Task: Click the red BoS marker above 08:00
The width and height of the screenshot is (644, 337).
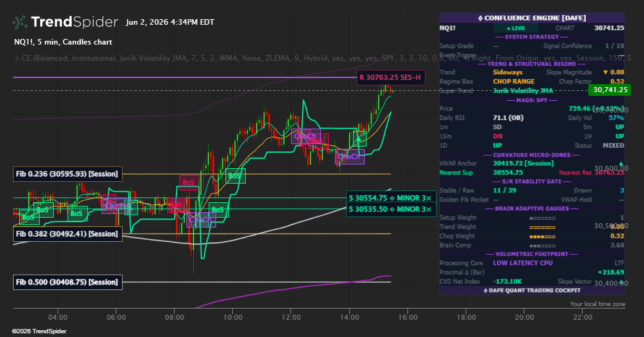Action: (x=189, y=182)
